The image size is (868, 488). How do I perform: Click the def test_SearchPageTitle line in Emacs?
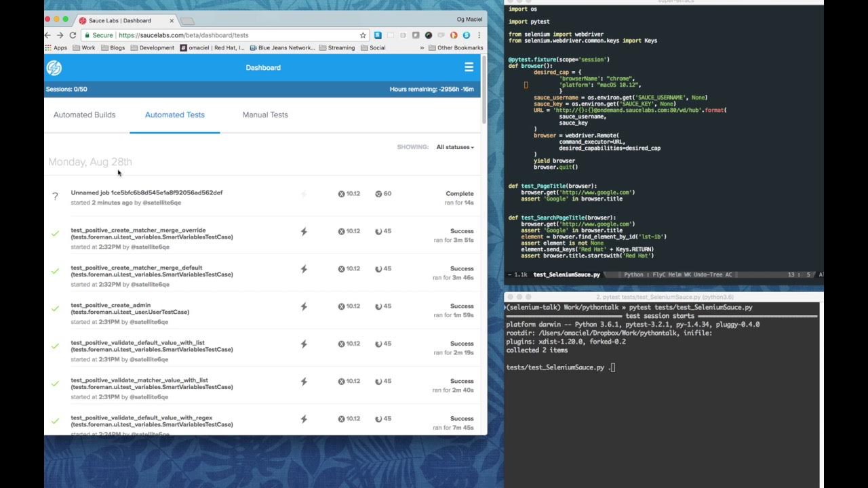[x=562, y=218]
